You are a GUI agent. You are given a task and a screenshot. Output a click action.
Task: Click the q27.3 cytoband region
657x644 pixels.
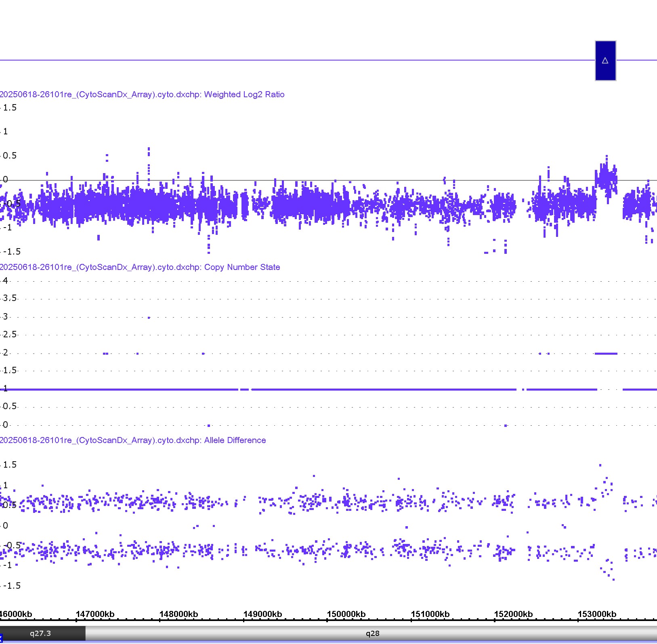pos(40,633)
